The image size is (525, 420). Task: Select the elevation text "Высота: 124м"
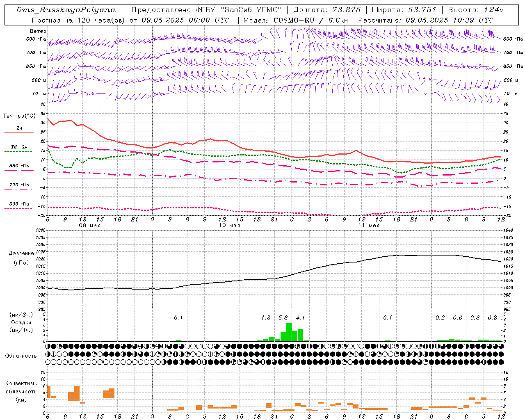(x=476, y=10)
